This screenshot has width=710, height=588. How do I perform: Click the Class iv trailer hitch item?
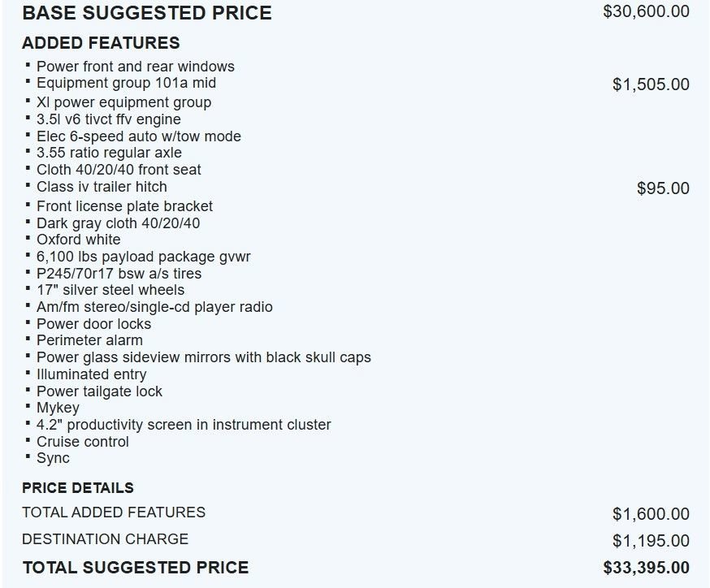pos(102,187)
